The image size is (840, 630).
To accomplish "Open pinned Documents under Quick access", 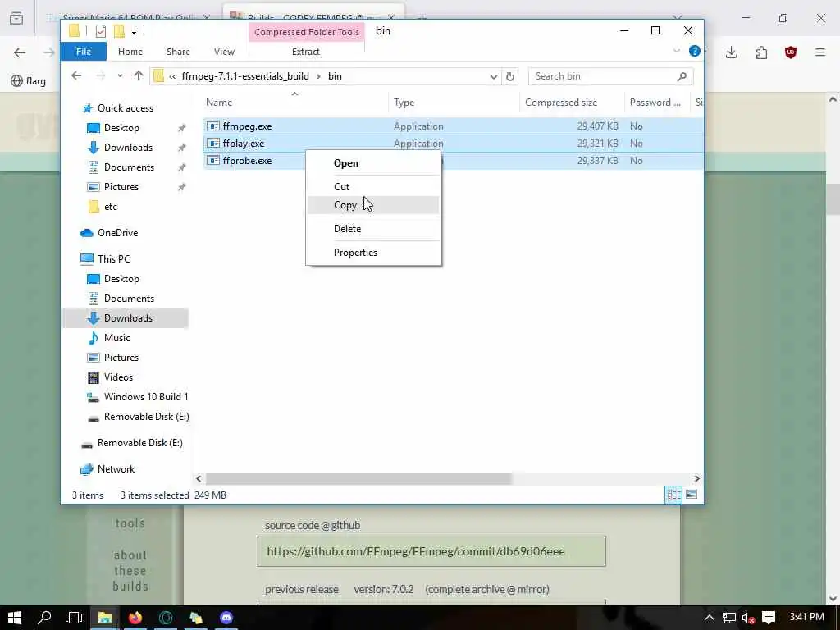I will coord(129,167).
